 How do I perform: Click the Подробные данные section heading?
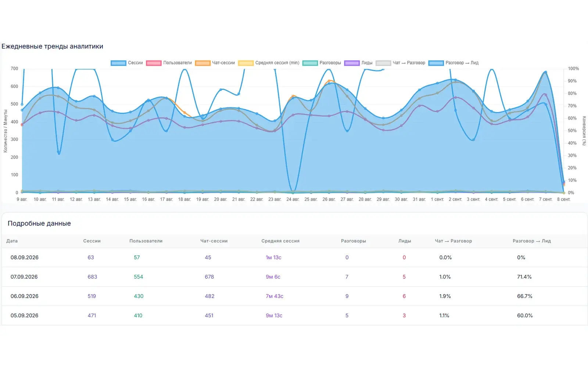click(x=39, y=223)
